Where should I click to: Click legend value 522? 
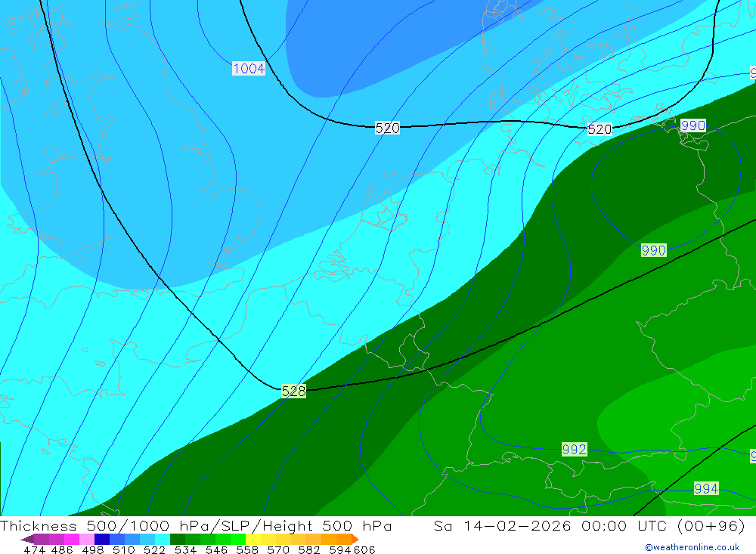[x=154, y=549]
